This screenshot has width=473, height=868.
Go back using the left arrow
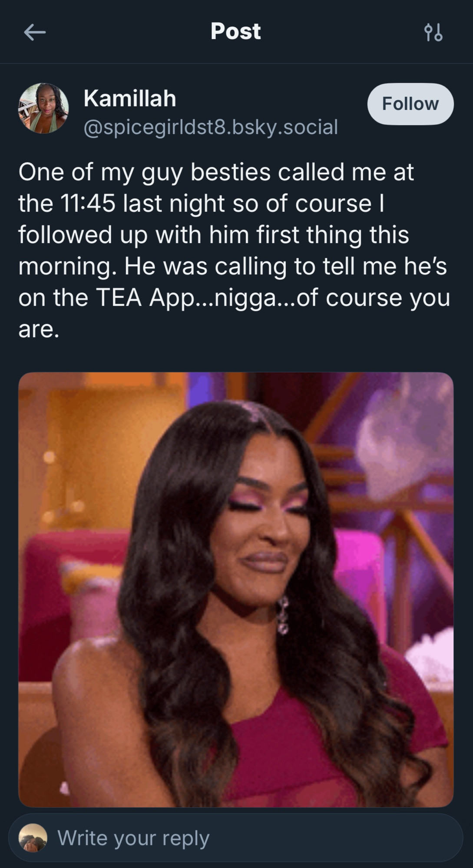tap(35, 32)
